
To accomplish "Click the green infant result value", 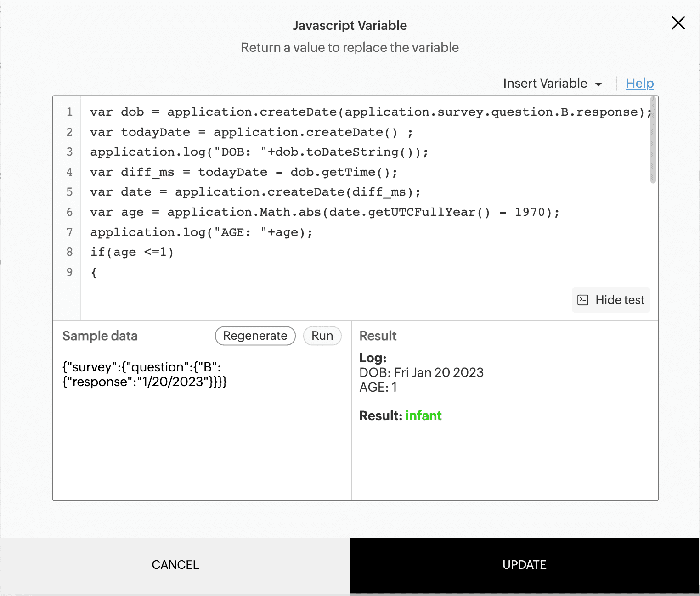I will [423, 416].
